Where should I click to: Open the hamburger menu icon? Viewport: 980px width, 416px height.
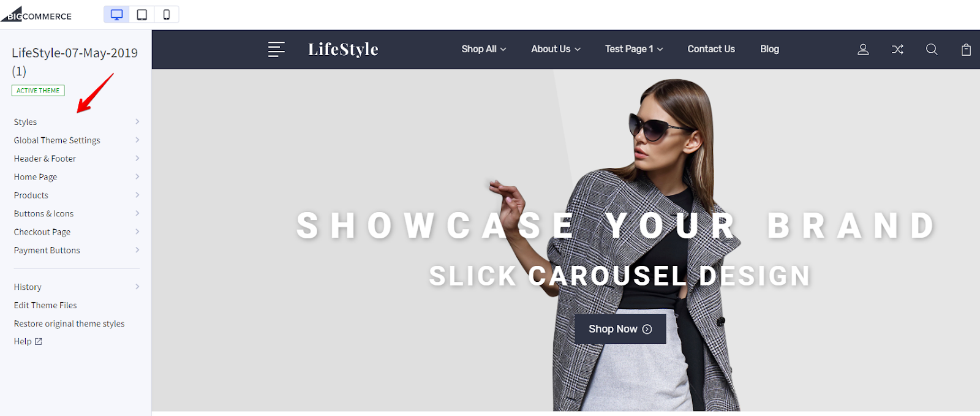tap(276, 49)
